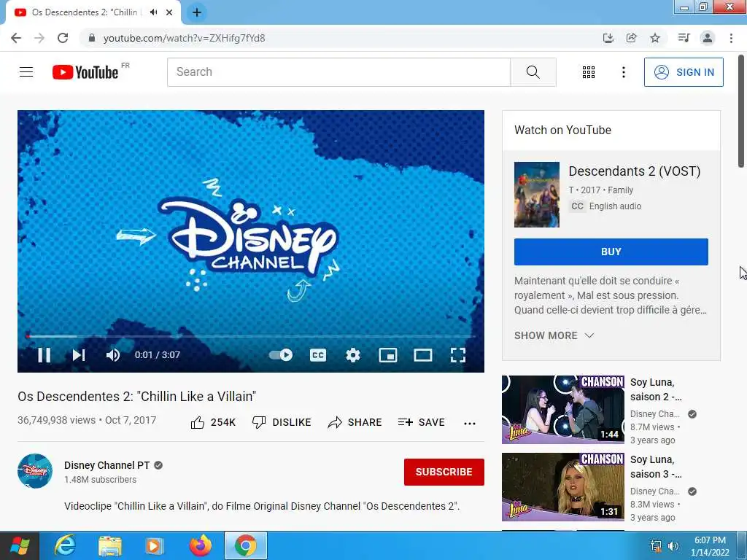This screenshot has width=747, height=560.
Task: Turn on closed captions
Action: pos(318,355)
